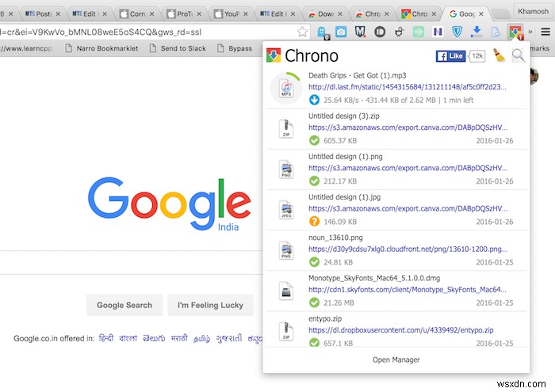Image resolution: width=555 pixels, height=392 pixels.
Task: Click the blue N extension icon
Action: point(438,32)
